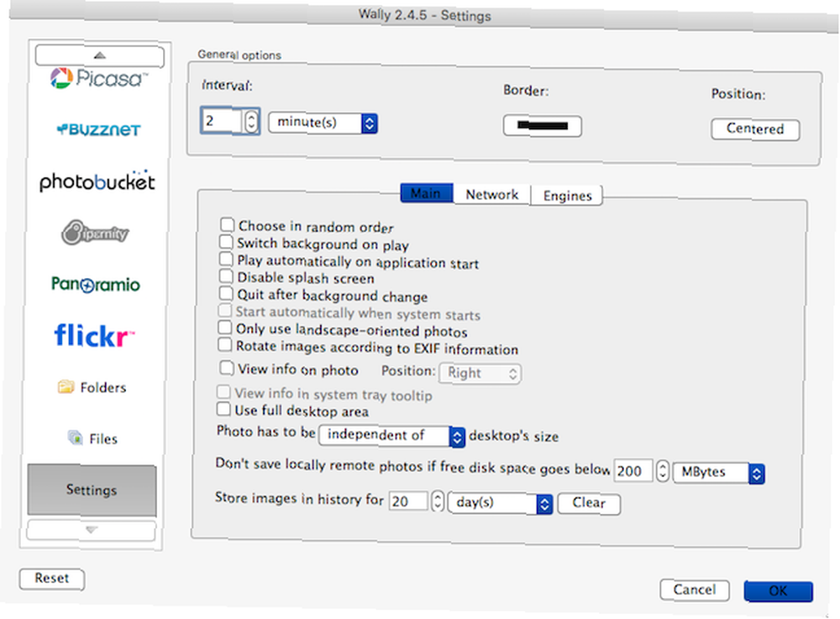Select the Settings item in the sidebar
Viewport: 840px width, 619px height.
92,490
